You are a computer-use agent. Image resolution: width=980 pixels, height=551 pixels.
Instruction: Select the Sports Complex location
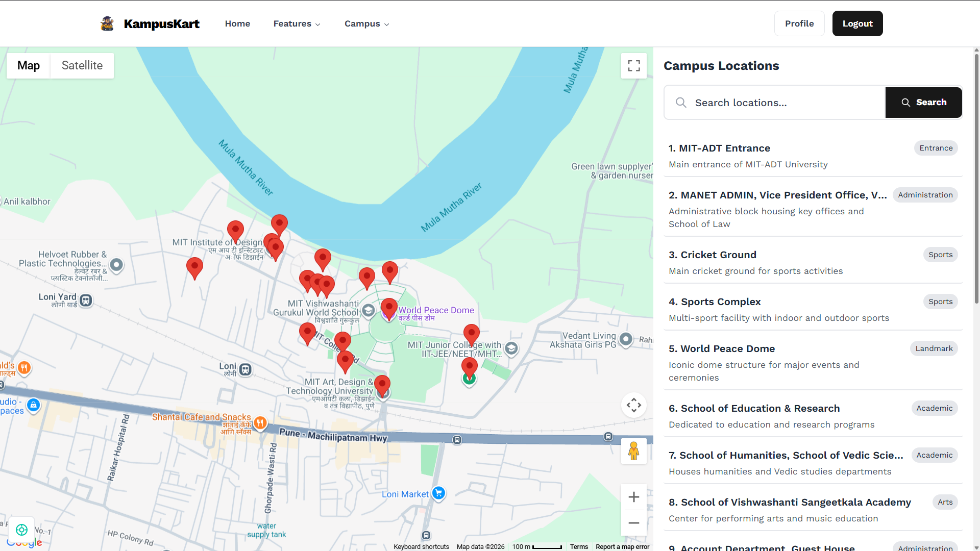[813, 309]
